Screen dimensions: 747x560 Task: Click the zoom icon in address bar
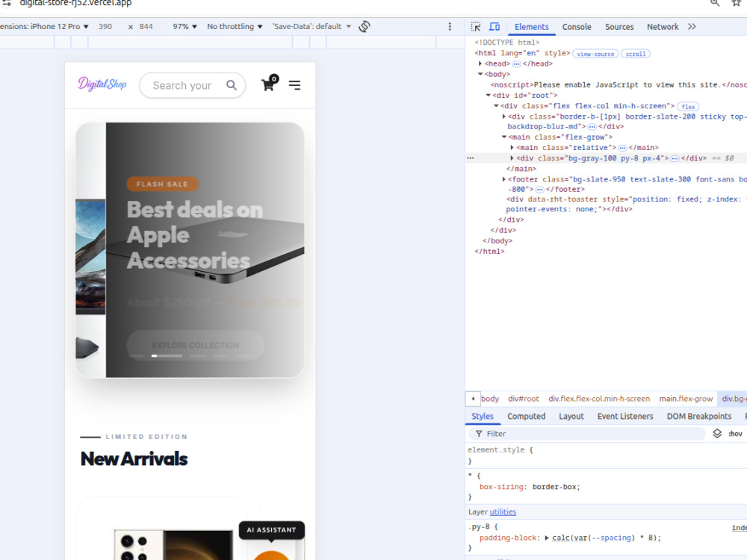click(715, 3)
